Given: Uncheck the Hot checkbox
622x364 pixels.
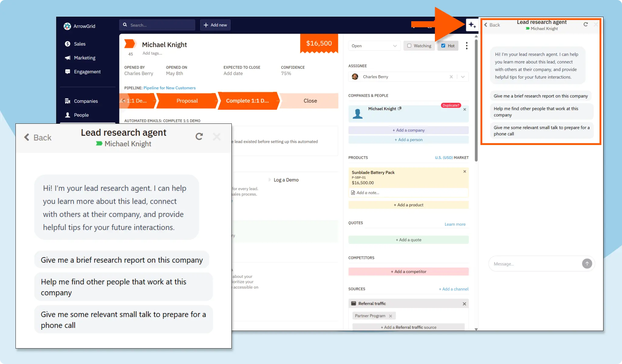Looking at the screenshot, I should pyautogui.click(x=443, y=46).
